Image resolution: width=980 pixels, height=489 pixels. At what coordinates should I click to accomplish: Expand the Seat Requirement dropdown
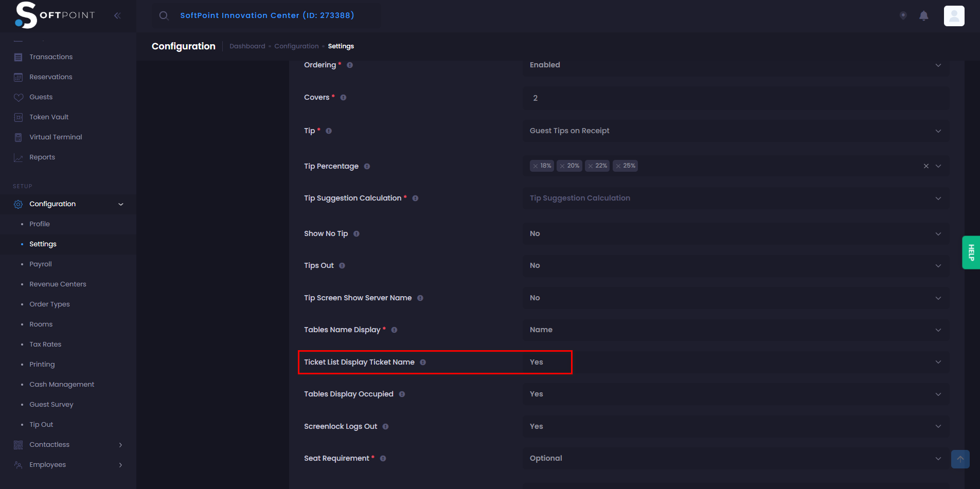click(736, 458)
